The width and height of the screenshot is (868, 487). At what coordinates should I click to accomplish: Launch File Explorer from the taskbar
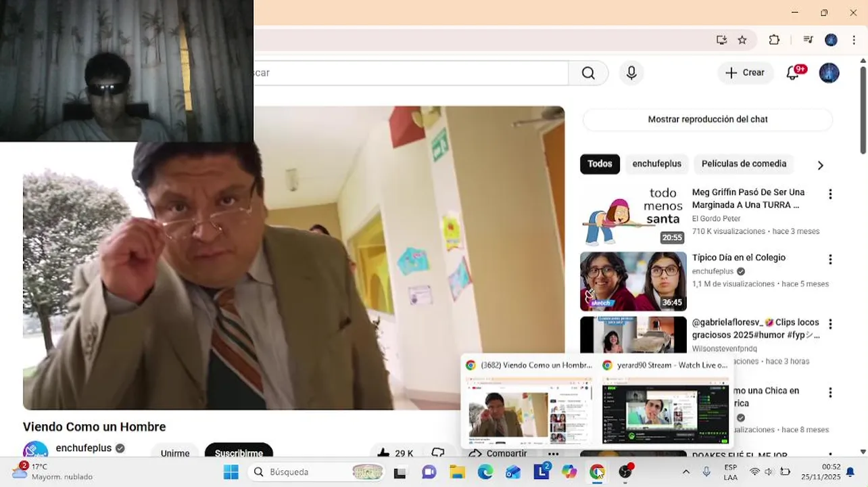click(x=457, y=472)
